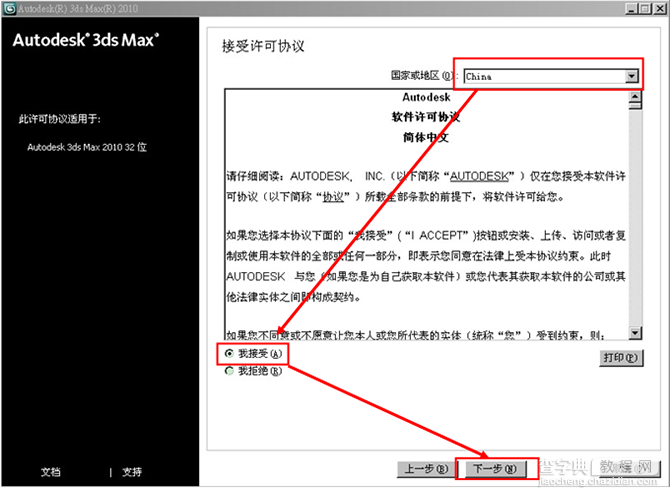Click the 此许可协议适用于 label
Viewport: 670px width, 488px height.
(x=59, y=119)
